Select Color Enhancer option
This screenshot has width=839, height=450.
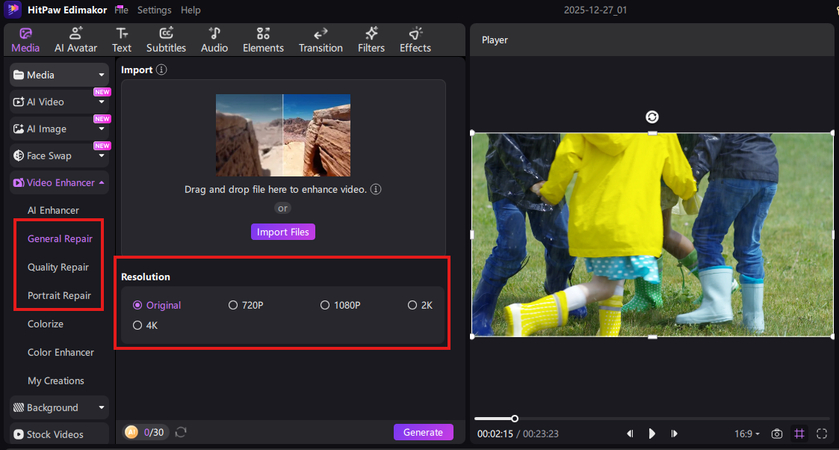pyautogui.click(x=60, y=352)
